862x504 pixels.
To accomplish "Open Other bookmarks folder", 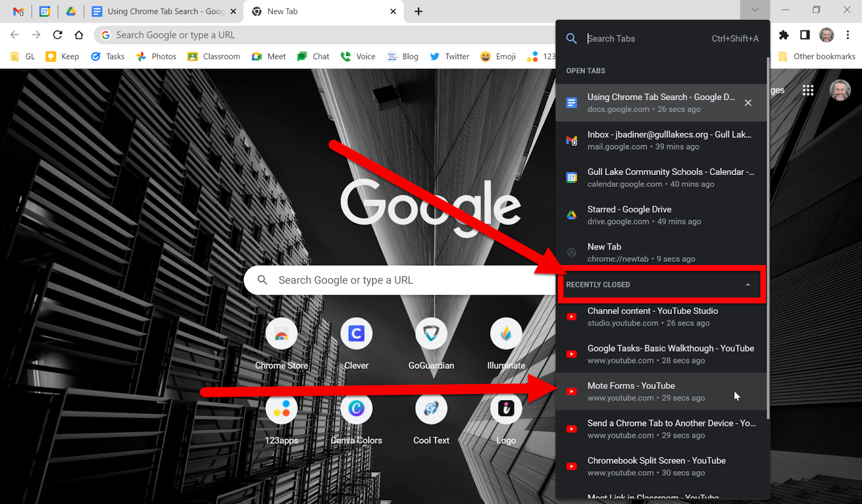I will (x=817, y=57).
